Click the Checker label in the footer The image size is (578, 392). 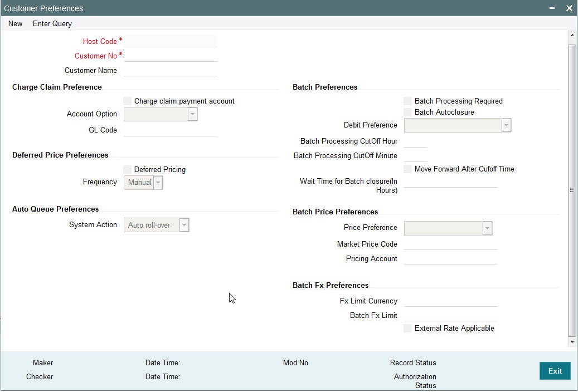(40, 377)
